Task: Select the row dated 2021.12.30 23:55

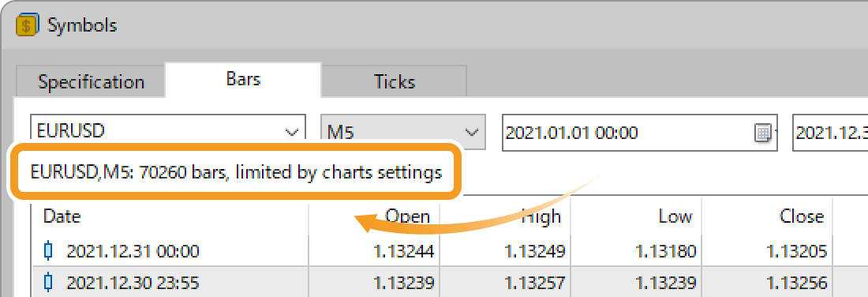Action: (x=450, y=283)
